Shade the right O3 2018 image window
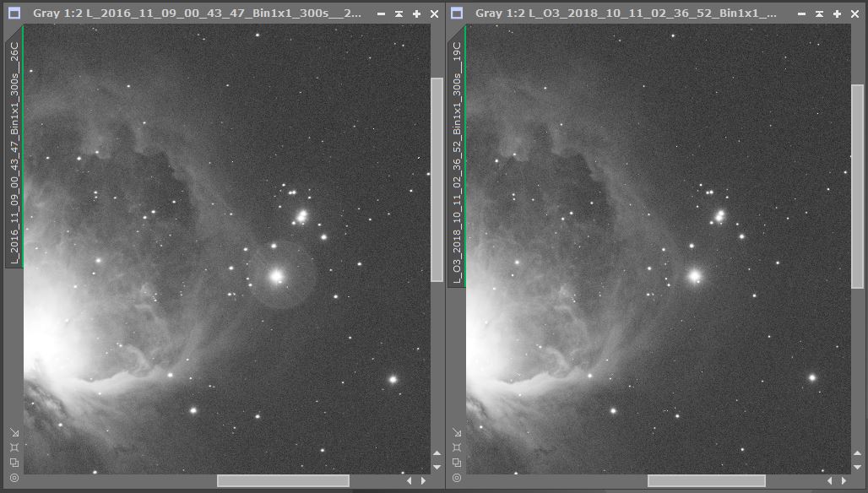This screenshot has width=868, height=493. click(x=819, y=14)
